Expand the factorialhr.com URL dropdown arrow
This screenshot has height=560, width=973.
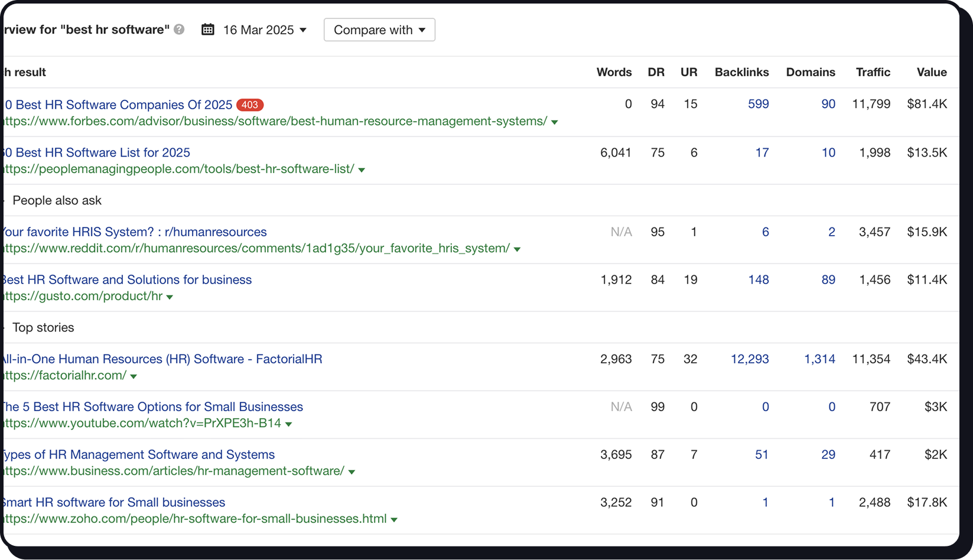[134, 376]
